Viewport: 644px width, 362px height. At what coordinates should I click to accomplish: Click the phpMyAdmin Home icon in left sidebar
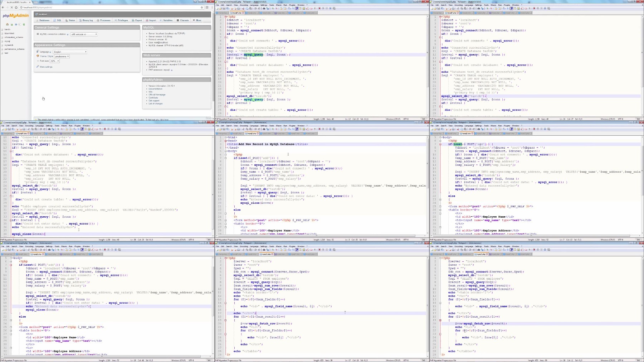(7, 24)
